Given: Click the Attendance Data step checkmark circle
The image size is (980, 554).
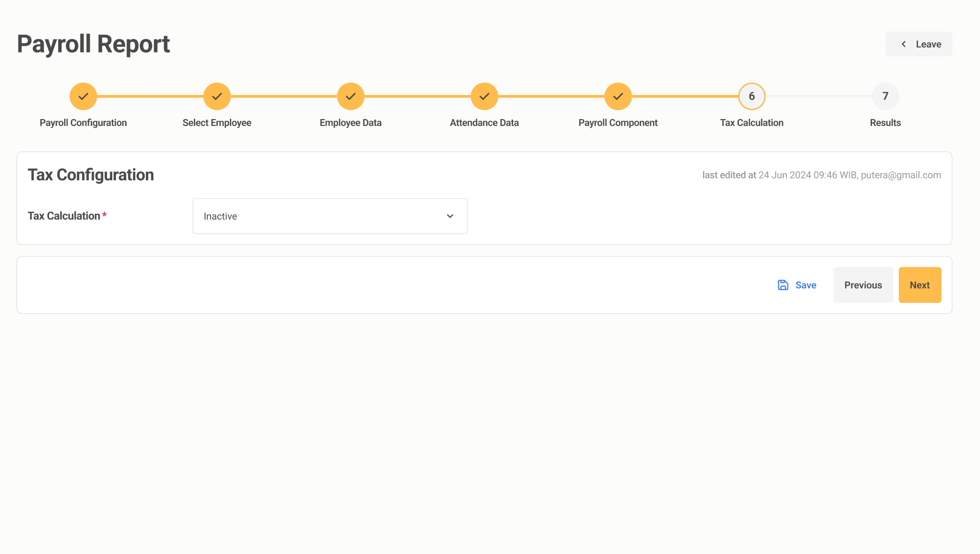Looking at the screenshot, I should tap(484, 96).
